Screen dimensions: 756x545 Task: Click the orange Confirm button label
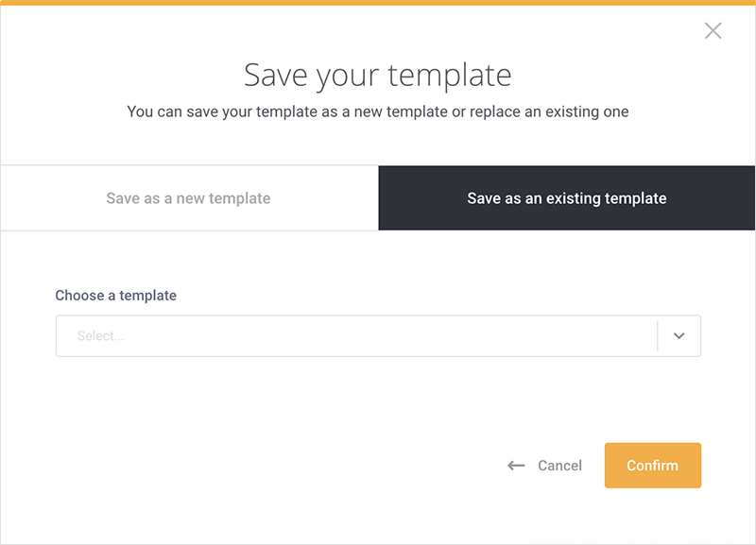click(x=652, y=466)
